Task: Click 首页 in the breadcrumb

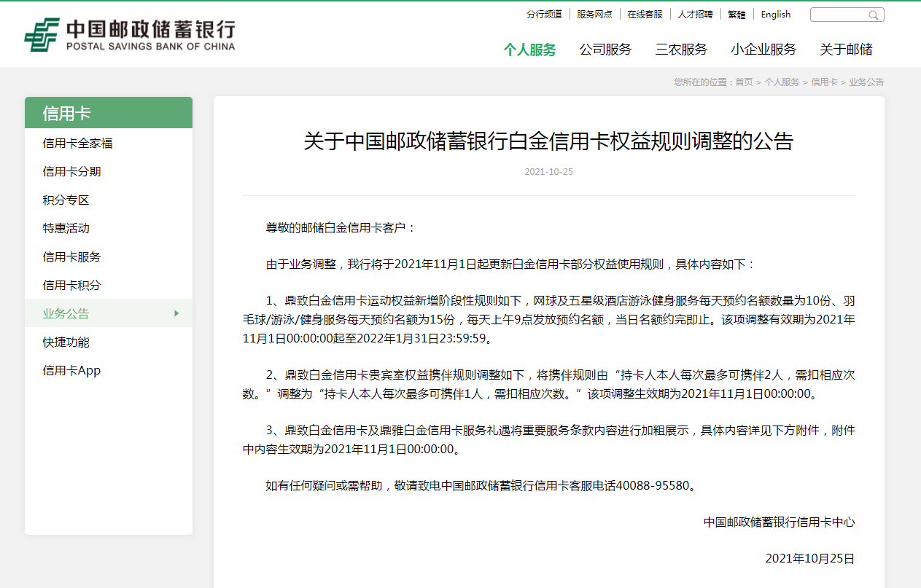Action: coord(744,82)
